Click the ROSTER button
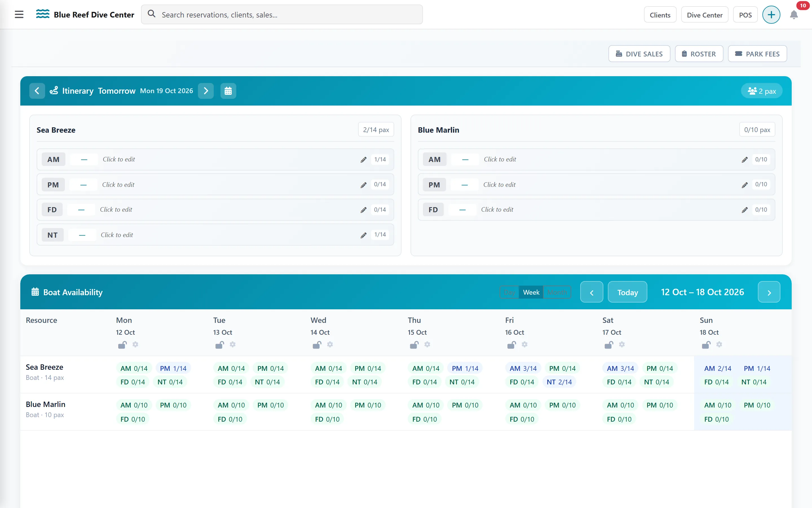812x508 pixels. point(699,54)
